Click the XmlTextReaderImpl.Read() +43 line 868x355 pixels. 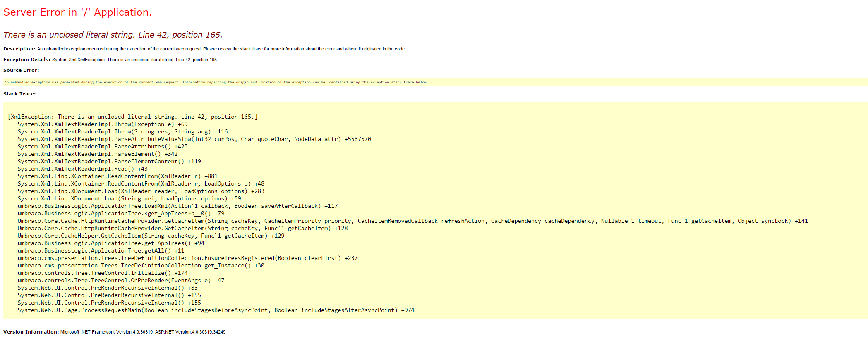pos(82,169)
